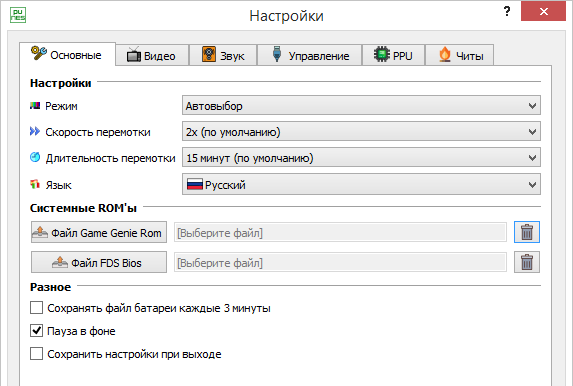
Task: Click the Длительность перемотки label
Action: point(110,158)
